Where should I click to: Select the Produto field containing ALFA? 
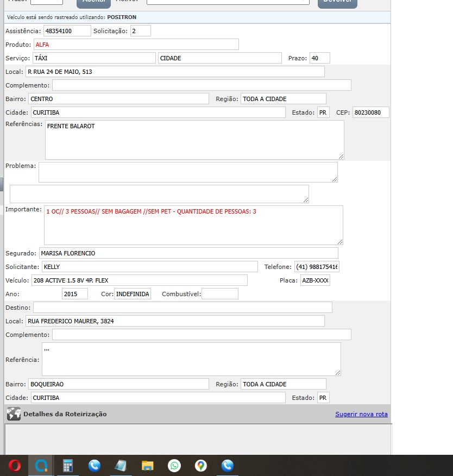[136, 45]
